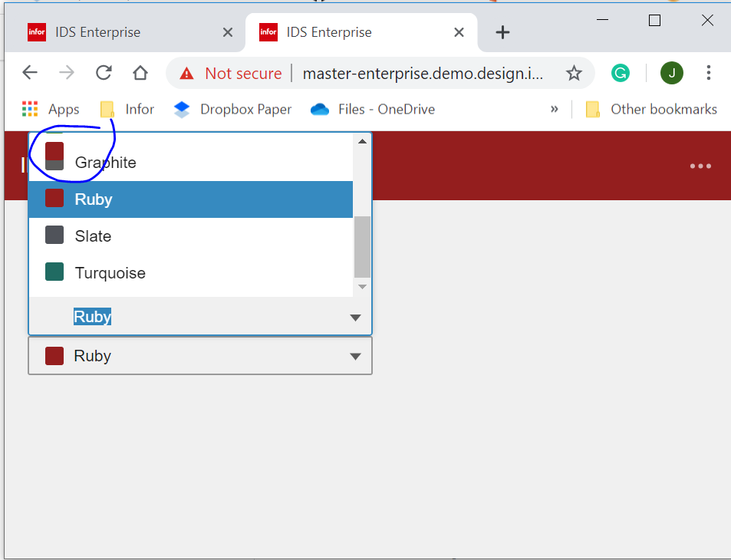Show hidden bookmarks with the chevron
The width and height of the screenshot is (731, 560).
(554, 109)
